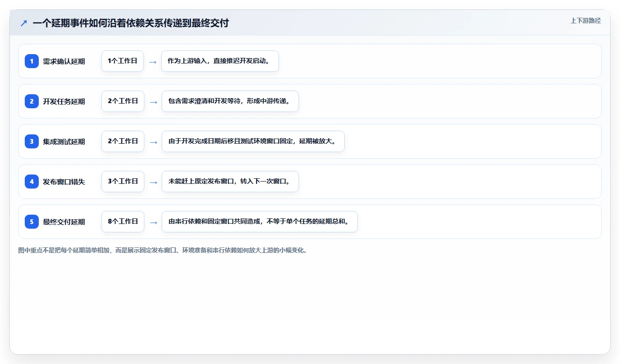
Task: Select step badge 5 for 最终交付延期
Action: point(32,222)
